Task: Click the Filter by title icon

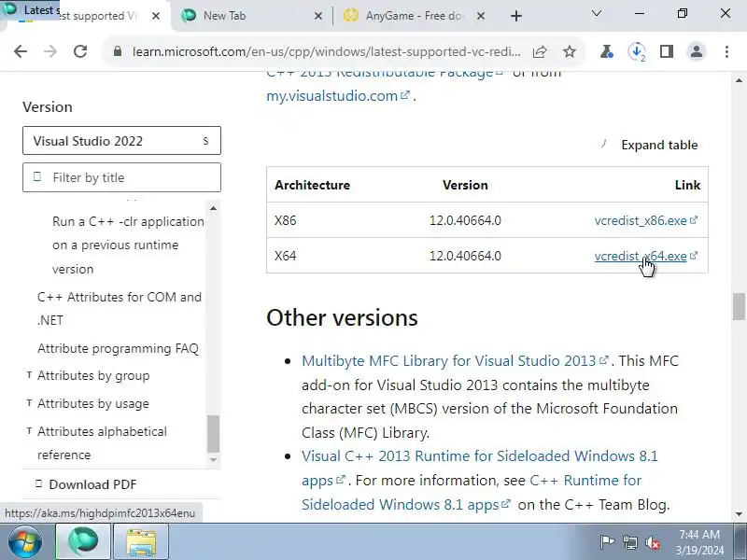Action: click(37, 176)
